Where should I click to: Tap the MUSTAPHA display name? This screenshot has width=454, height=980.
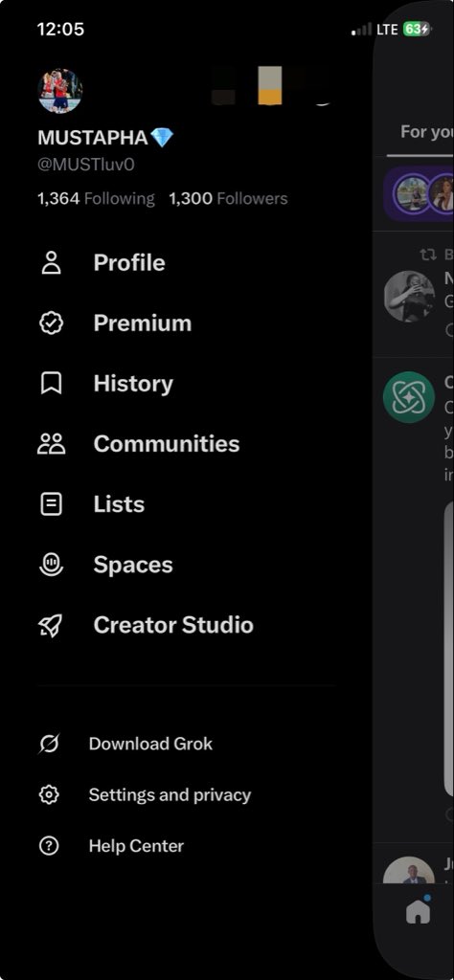coord(93,138)
